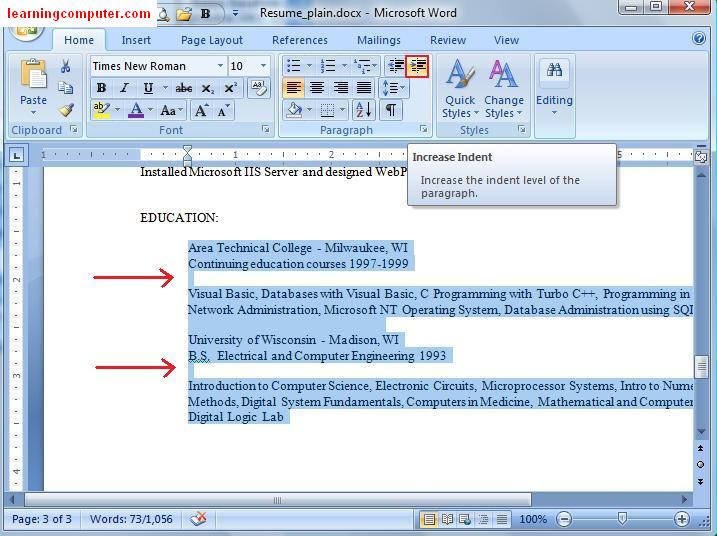This screenshot has height=536, width=717.
Task: Open Word Help question mark
Action: [699, 38]
